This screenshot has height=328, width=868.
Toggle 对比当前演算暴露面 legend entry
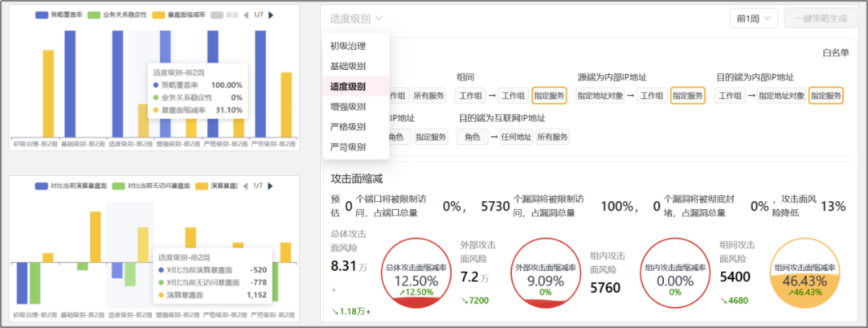tap(70, 186)
